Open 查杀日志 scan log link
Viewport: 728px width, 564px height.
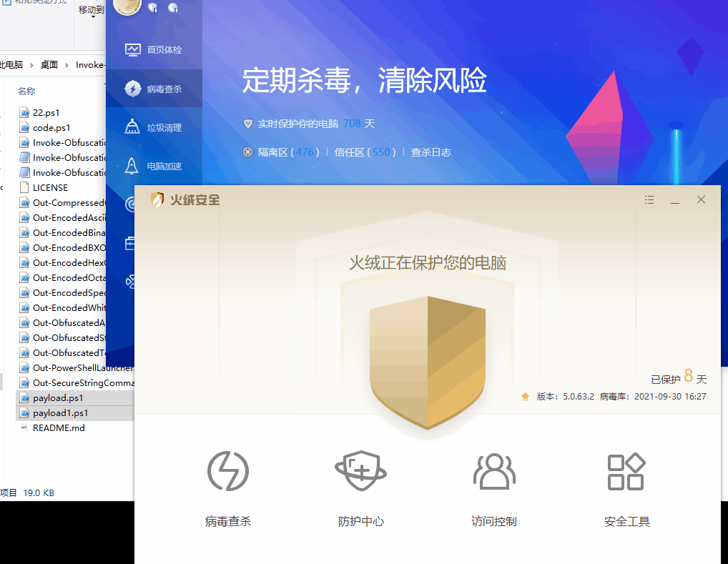click(431, 152)
